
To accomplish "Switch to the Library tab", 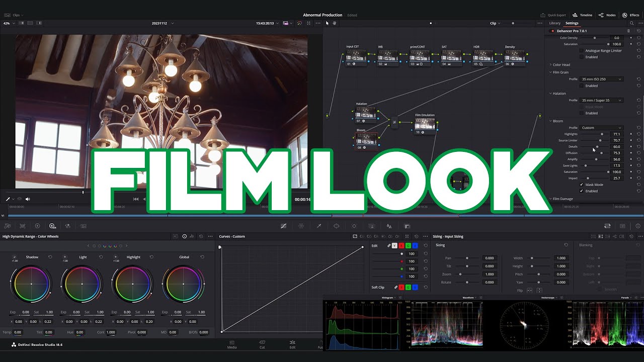I will click(x=554, y=23).
